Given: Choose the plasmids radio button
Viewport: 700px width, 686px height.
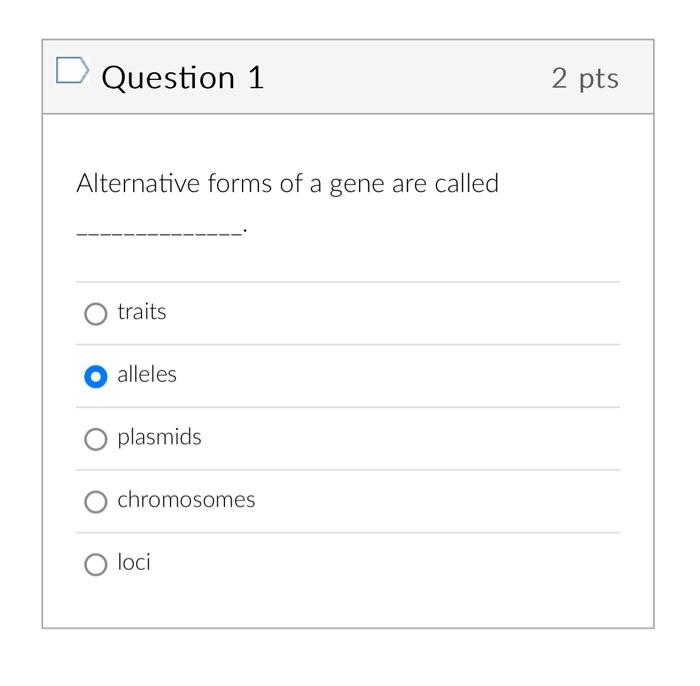Looking at the screenshot, I should tap(95, 439).
